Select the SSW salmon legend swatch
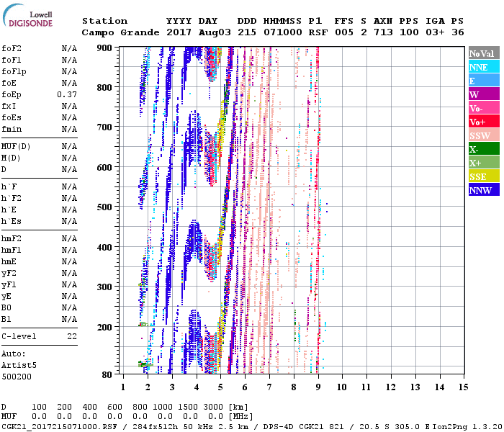504x432 pixels. pos(484,135)
